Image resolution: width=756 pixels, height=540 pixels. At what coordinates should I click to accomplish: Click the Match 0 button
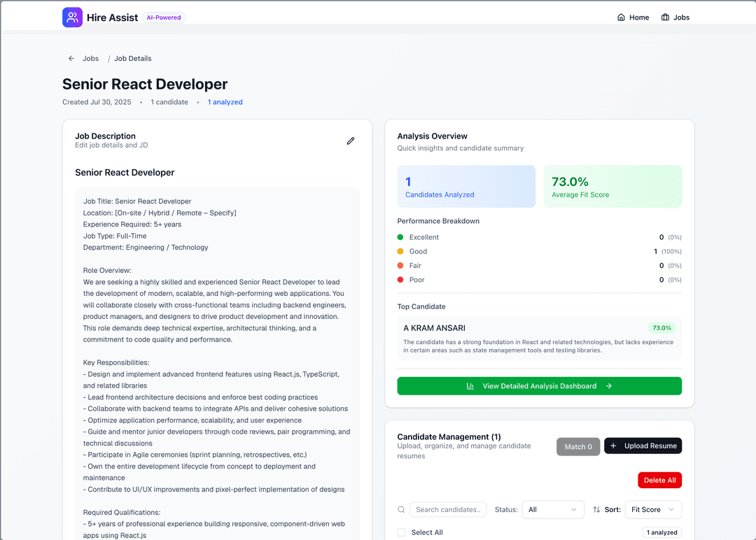pyautogui.click(x=578, y=446)
